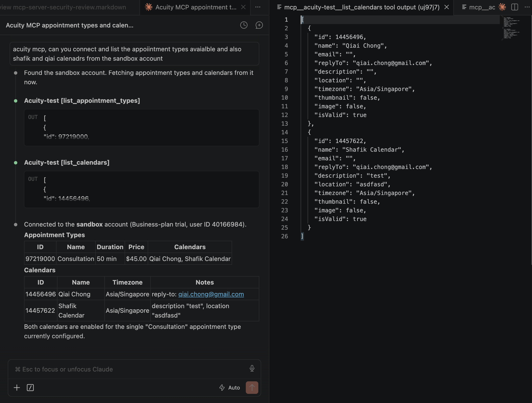Image resolution: width=532 pixels, height=403 pixels.
Task: Switch to mcp-server-security-review.markdown tab
Action: point(63,7)
